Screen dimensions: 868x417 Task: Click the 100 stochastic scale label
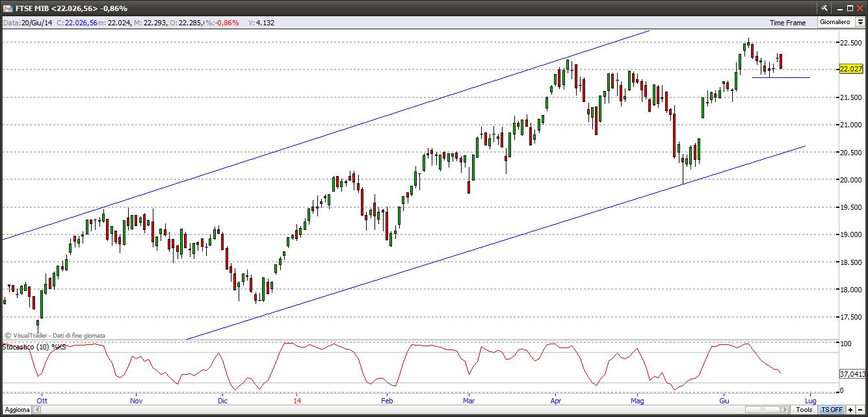click(x=847, y=344)
